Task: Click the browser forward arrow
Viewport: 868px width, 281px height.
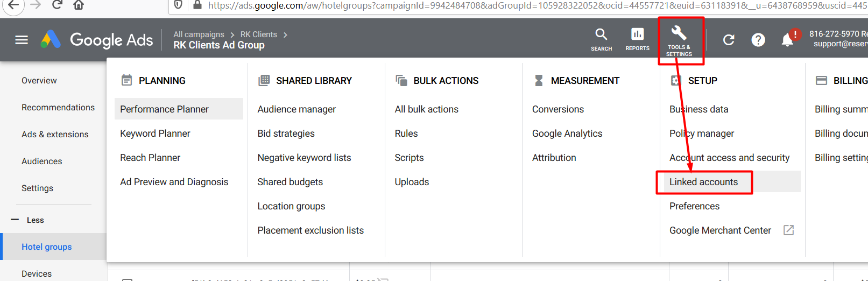Action: point(36,5)
